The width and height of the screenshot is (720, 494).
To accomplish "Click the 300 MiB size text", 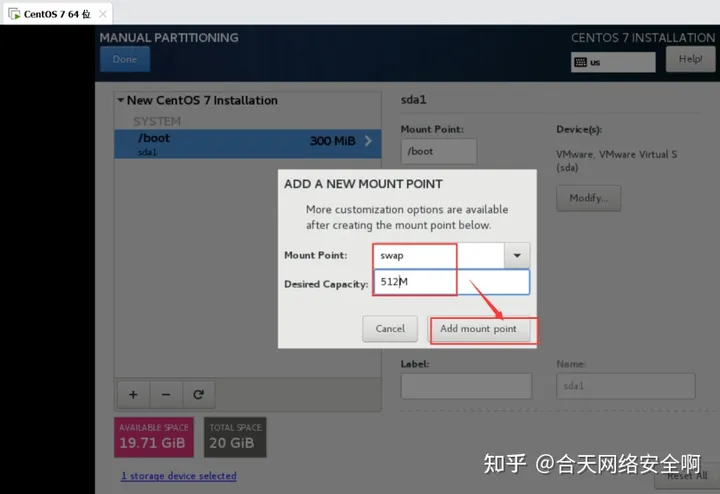I will [x=332, y=141].
